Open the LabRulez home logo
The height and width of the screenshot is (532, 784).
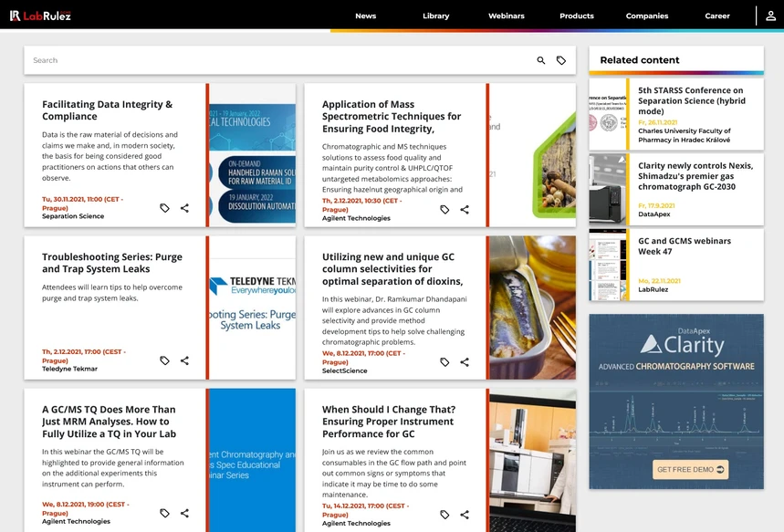[x=40, y=16]
